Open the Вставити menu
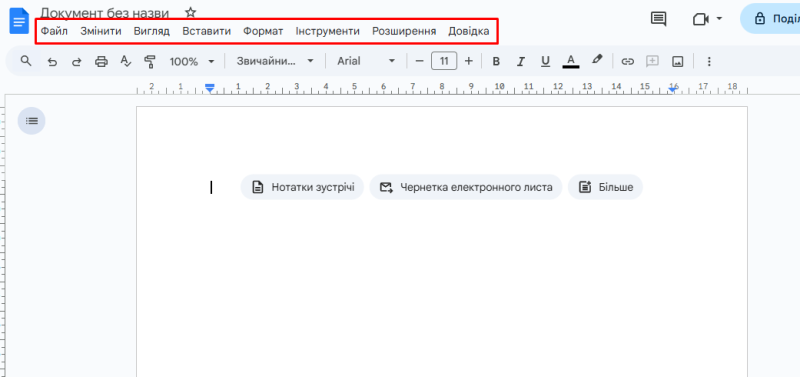 (207, 31)
